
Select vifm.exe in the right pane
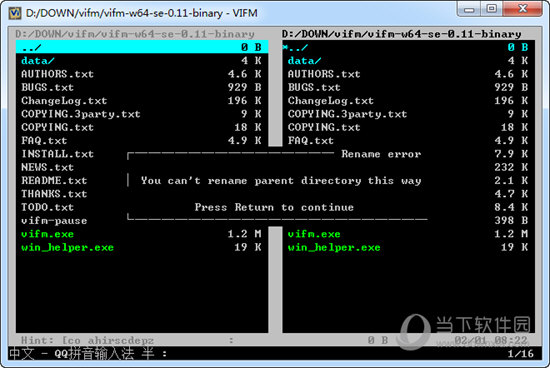point(314,234)
